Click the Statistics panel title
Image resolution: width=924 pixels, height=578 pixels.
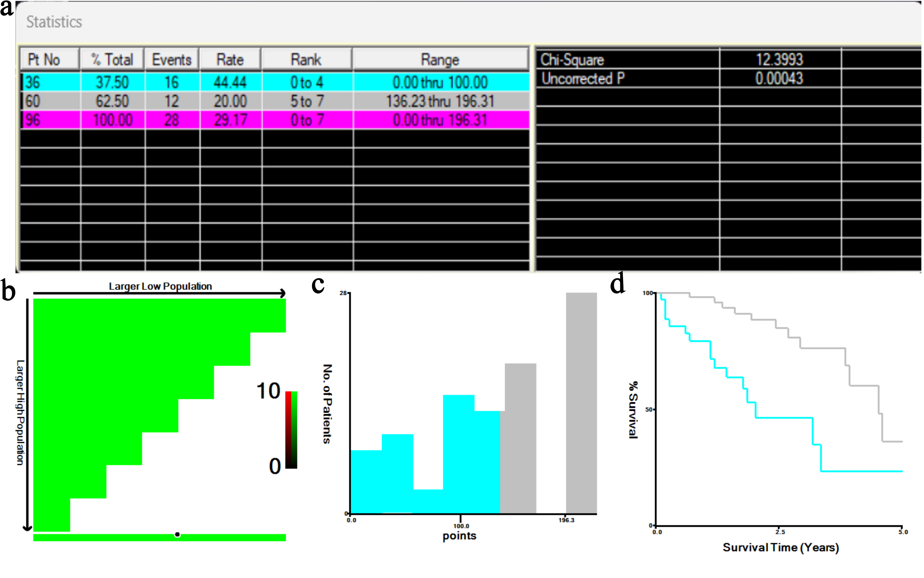54,22
